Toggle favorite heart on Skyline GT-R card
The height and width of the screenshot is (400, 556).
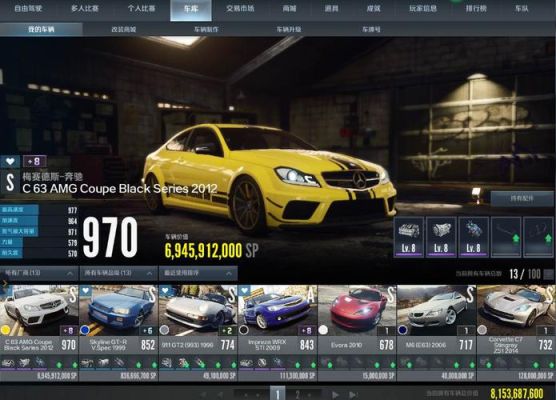point(86,291)
